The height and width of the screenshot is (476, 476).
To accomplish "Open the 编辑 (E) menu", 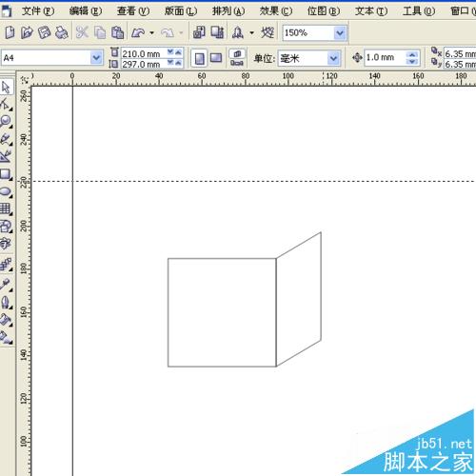I will [86, 11].
